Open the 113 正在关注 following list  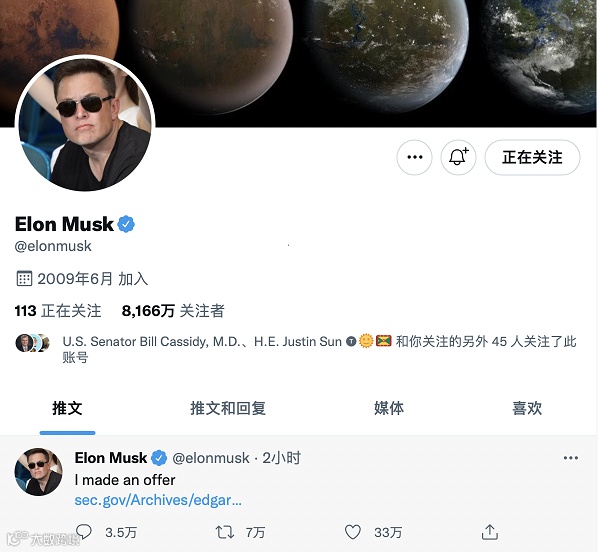coord(58,311)
